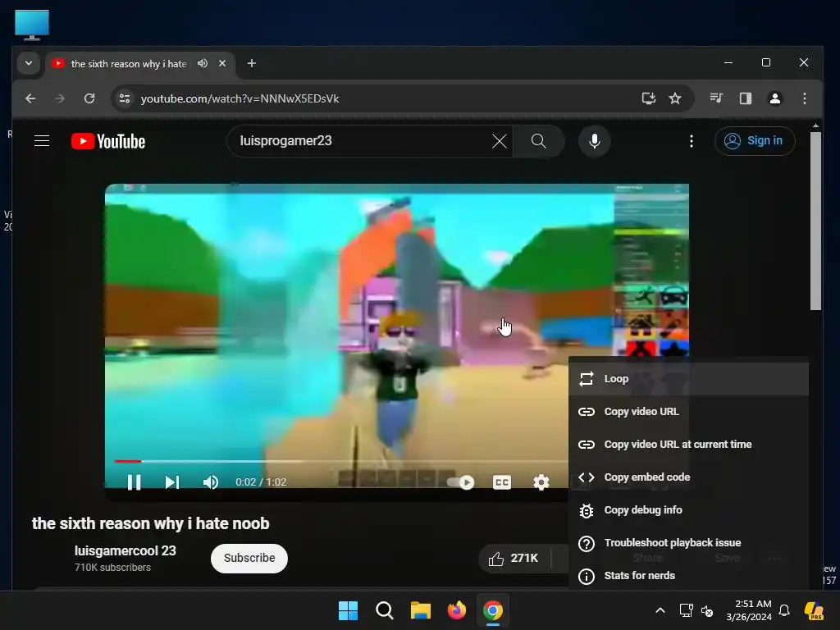Open Chrome side panel
This screenshot has width=840, height=630.
[x=745, y=98]
